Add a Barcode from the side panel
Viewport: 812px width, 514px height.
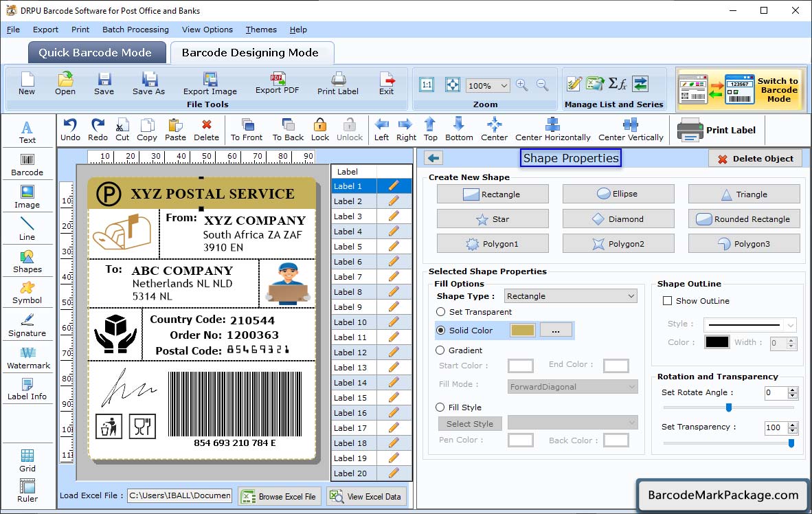27,166
